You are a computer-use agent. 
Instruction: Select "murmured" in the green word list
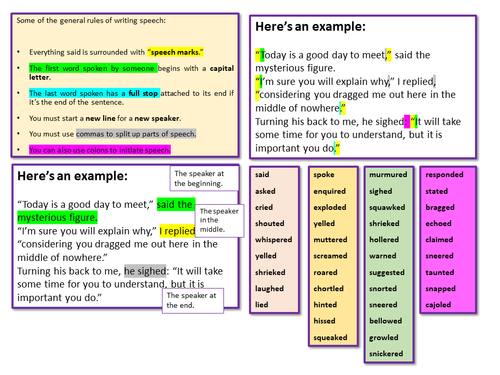(x=388, y=175)
